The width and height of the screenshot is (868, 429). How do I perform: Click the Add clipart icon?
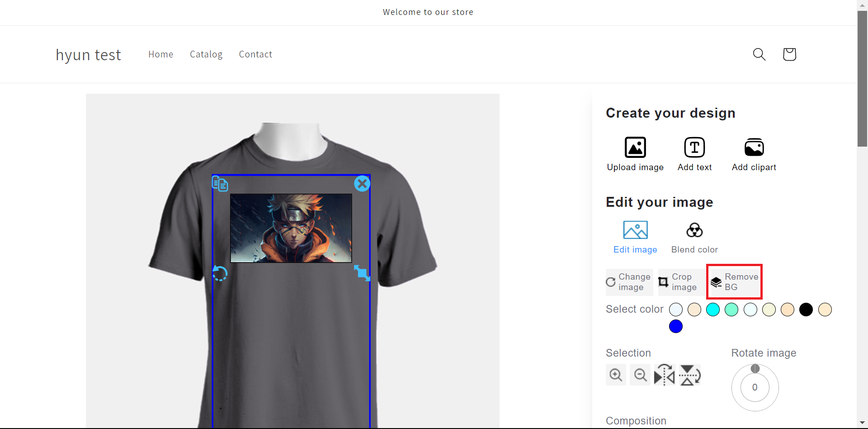click(x=754, y=148)
